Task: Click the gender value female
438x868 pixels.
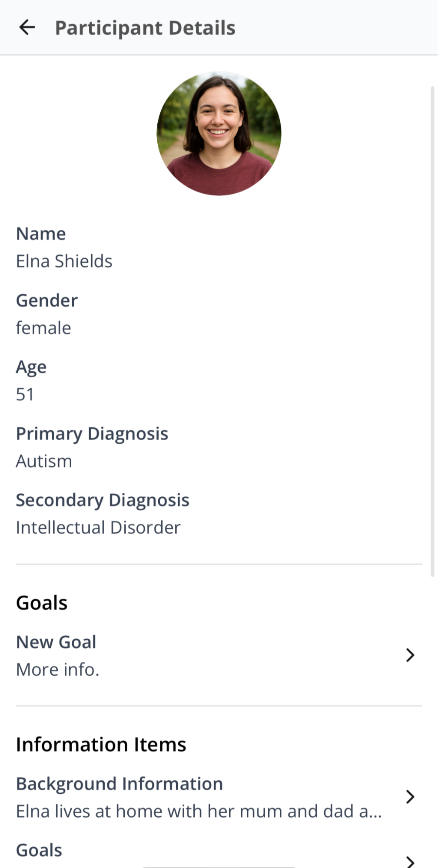Action: click(x=43, y=328)
